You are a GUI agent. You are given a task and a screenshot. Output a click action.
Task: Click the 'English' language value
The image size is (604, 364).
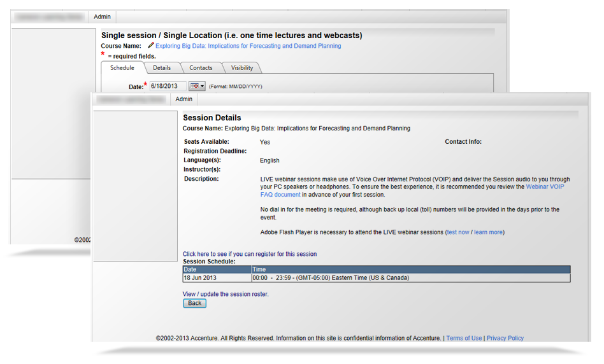tap(270, 160)
